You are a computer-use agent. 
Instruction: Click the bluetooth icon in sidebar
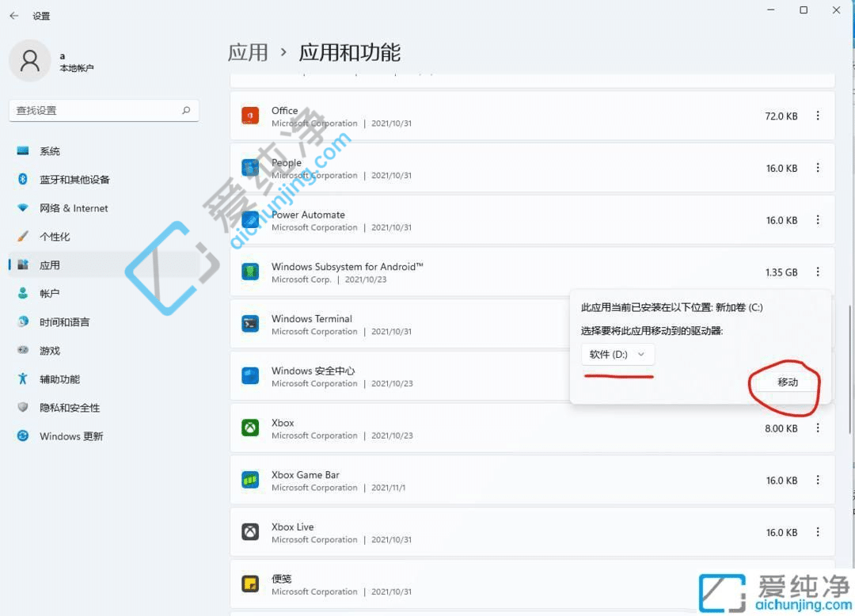tap(22, 179)
